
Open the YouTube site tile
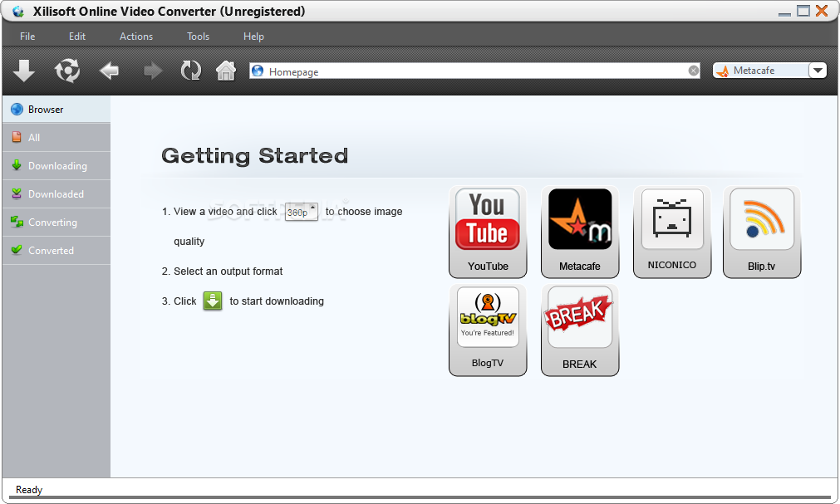point(488,232)
